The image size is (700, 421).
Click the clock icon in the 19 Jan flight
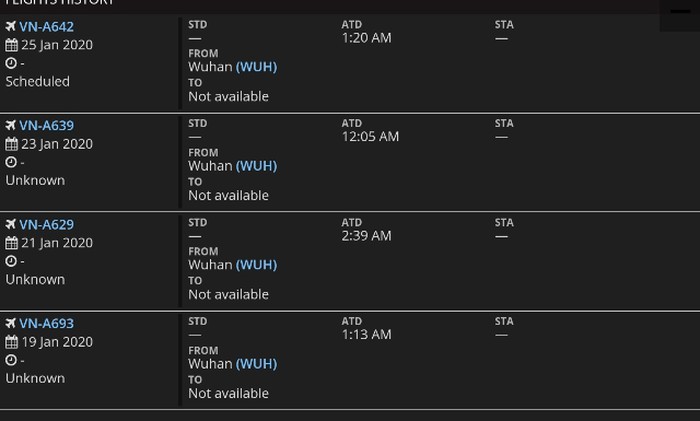pos(11,360)
